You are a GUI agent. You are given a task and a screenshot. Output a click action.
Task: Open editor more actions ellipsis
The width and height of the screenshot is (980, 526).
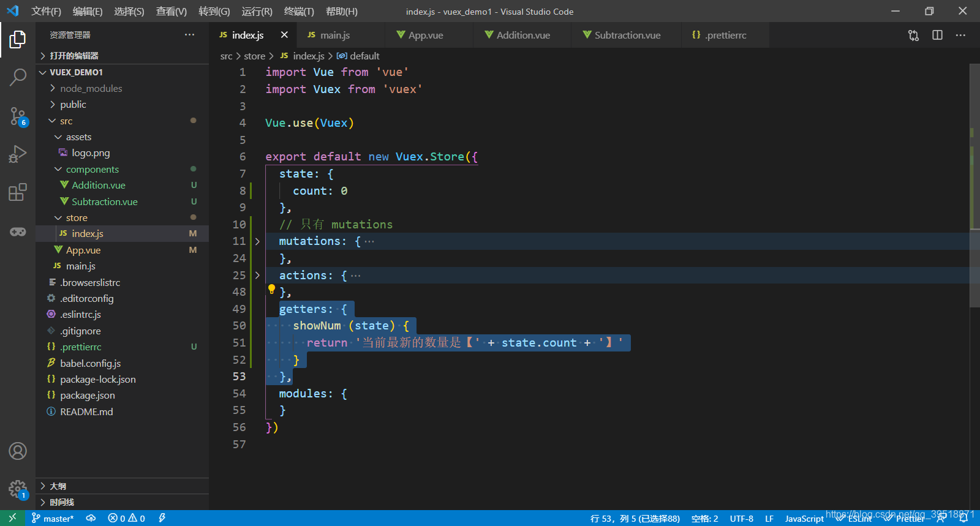tap(960, 35)
